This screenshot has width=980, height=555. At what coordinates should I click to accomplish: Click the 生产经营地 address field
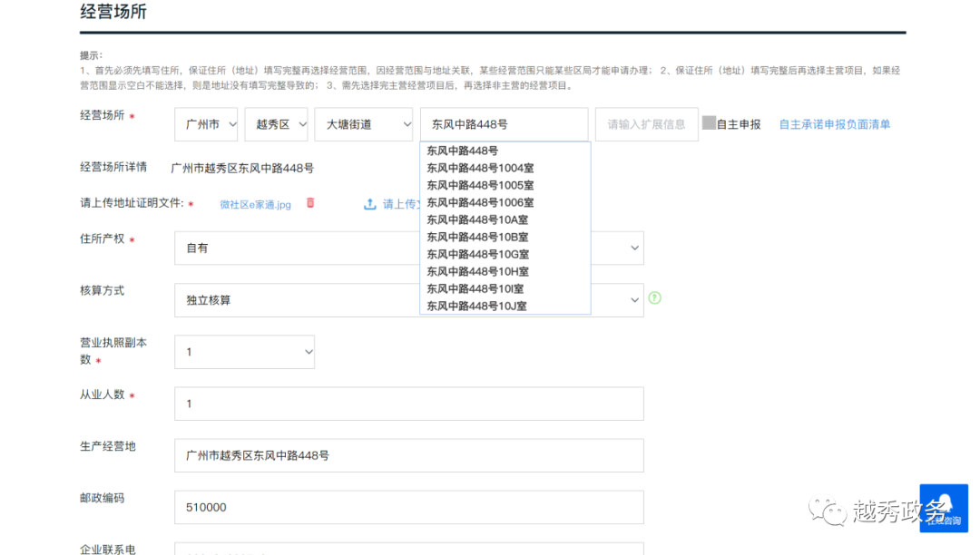[408, 456]
